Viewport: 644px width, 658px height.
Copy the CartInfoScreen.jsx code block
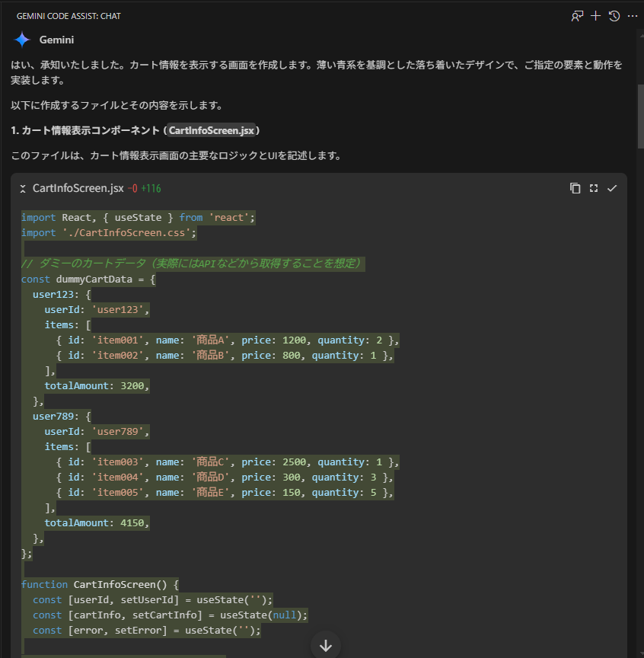coord(575,188)
